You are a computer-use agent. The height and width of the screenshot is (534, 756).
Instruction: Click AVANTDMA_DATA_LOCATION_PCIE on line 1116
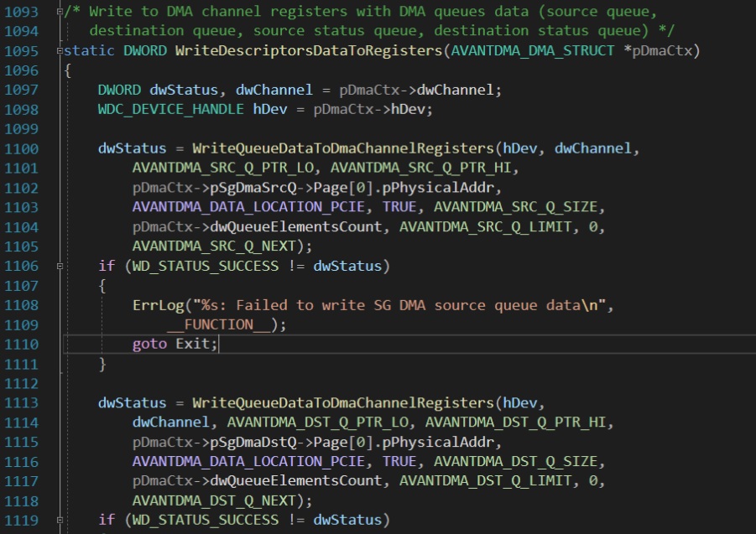coord(248,462)
